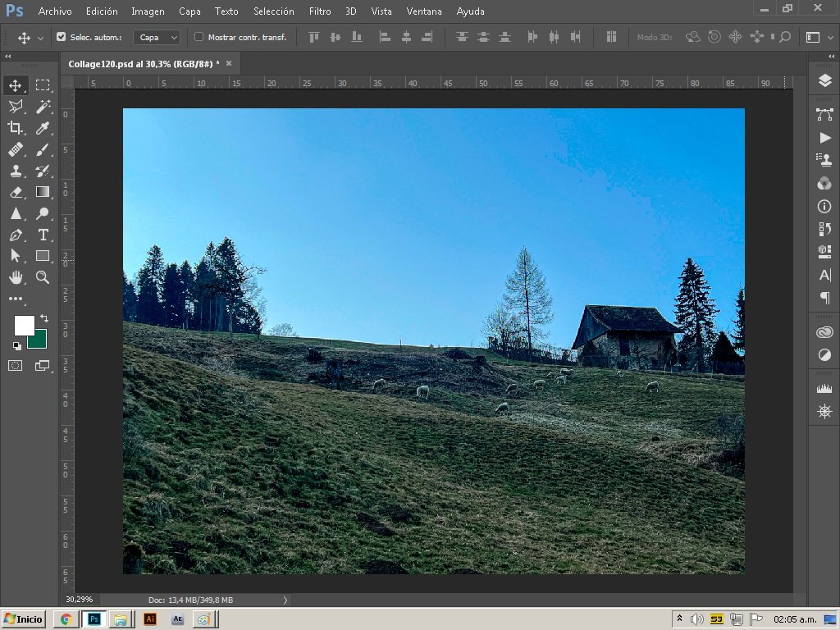Align top edges of layers

pyautogui.click(x=314, y=37)
